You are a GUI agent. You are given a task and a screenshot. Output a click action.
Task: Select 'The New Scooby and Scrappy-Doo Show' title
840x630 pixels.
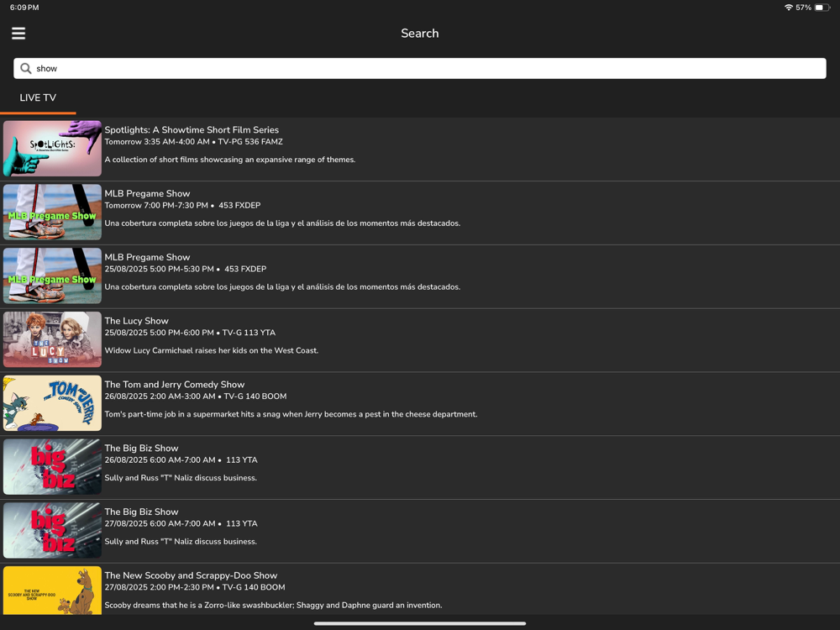point(191,575)
